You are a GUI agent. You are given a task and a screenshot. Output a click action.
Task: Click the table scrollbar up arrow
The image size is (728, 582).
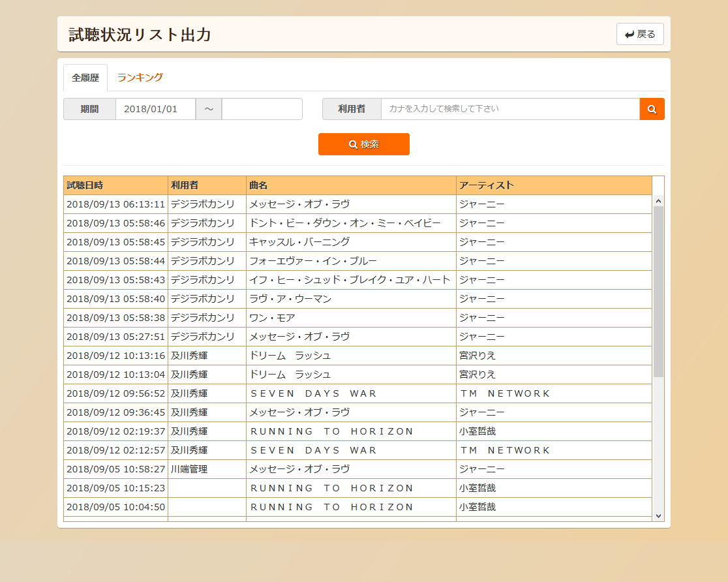coord(658,201)
